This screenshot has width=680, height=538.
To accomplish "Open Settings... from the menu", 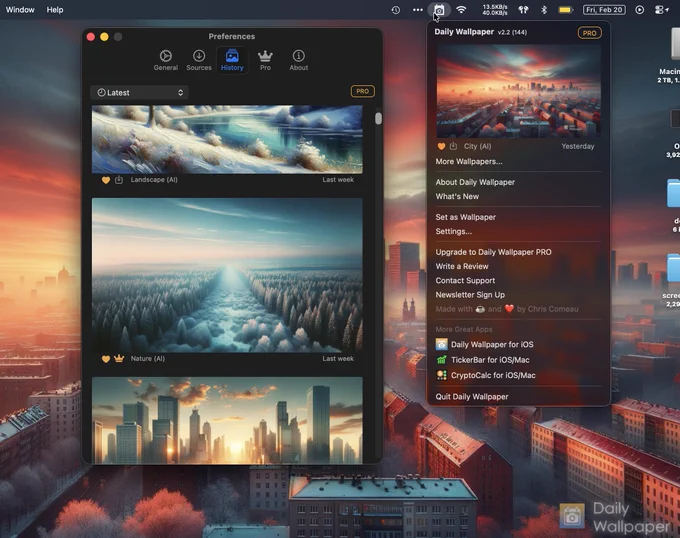I will [454, 232].
